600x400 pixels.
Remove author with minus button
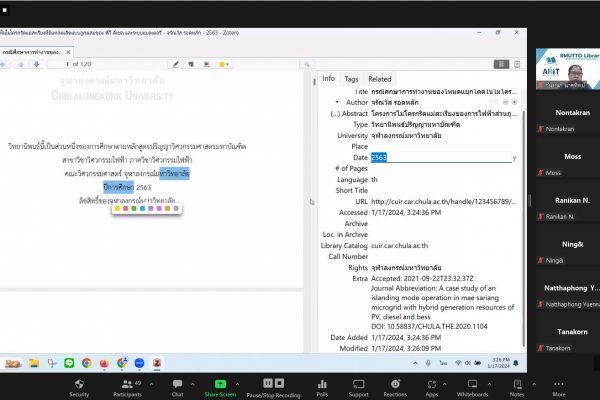tap(505, 102)
